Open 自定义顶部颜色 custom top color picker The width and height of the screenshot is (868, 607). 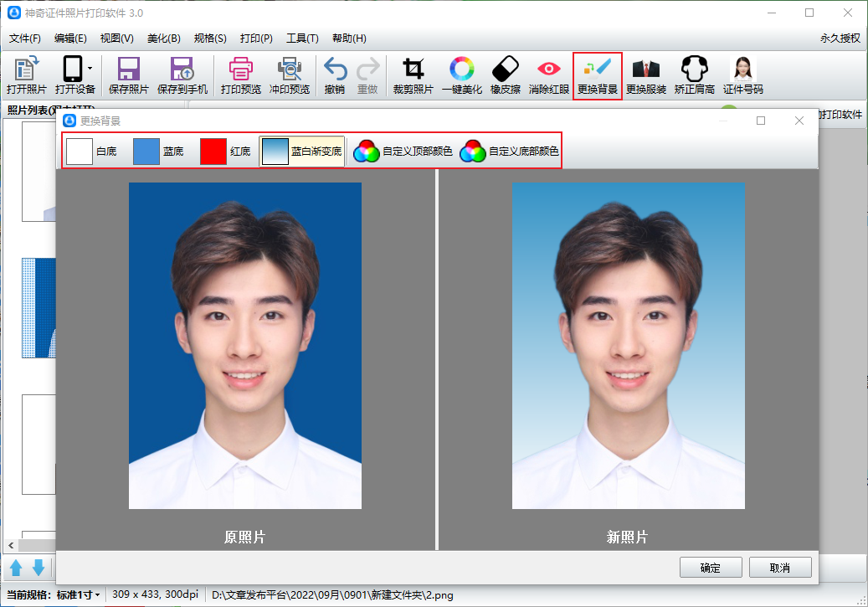(403, 152)
